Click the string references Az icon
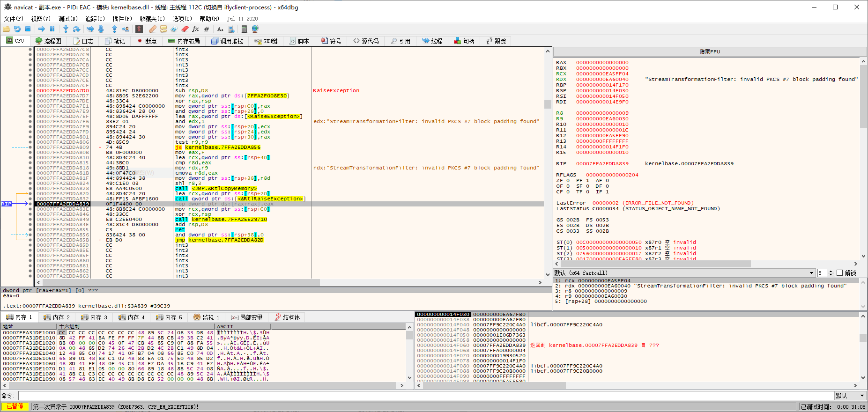This screenshot has height=412, width=868. 221,29
